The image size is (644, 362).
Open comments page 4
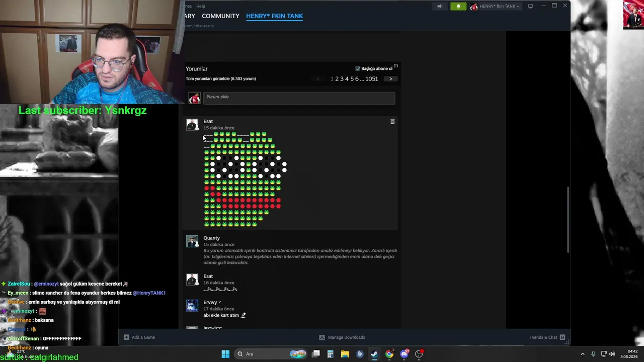pos(347,79)
